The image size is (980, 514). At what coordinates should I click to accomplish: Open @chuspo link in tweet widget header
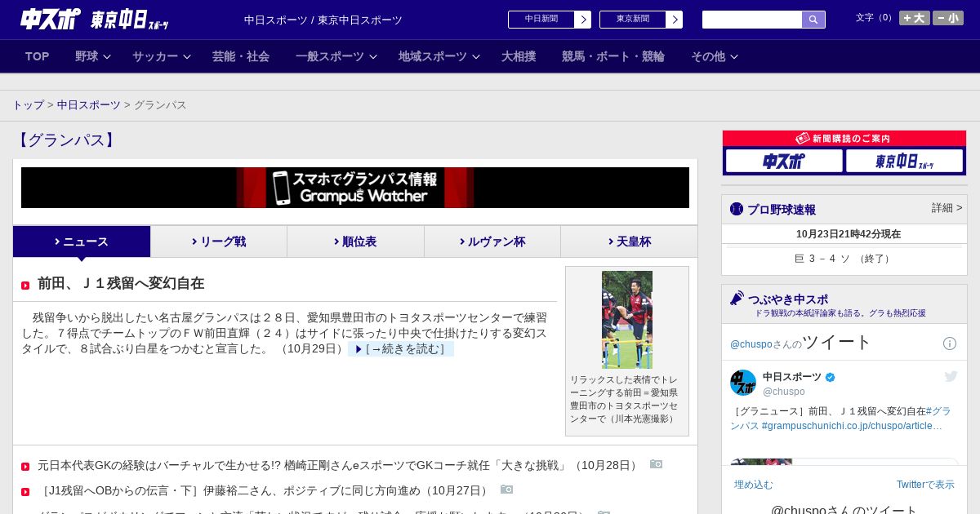point(750,344)
